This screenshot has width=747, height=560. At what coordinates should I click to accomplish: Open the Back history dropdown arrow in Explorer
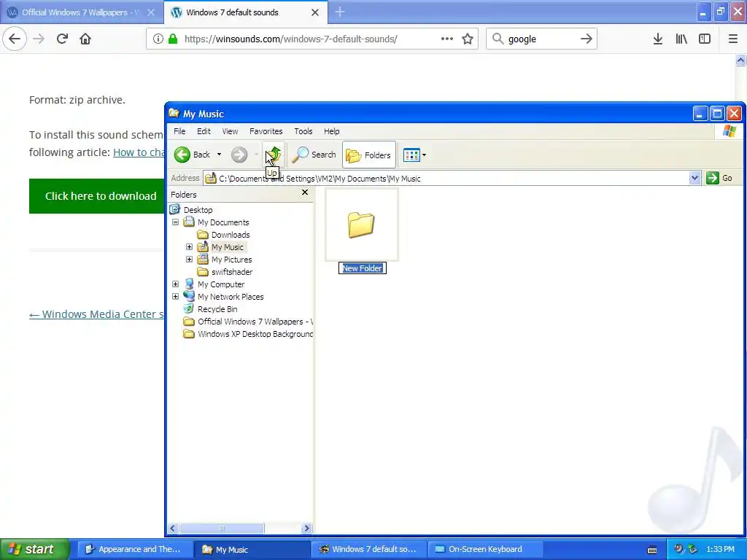click(x=219, y=155)
